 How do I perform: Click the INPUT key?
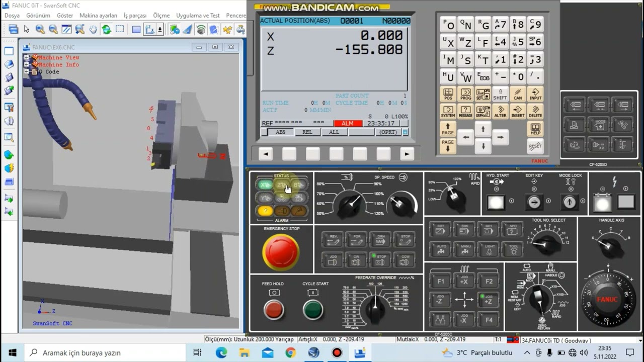pyautogui.click(x=535, y=94)
